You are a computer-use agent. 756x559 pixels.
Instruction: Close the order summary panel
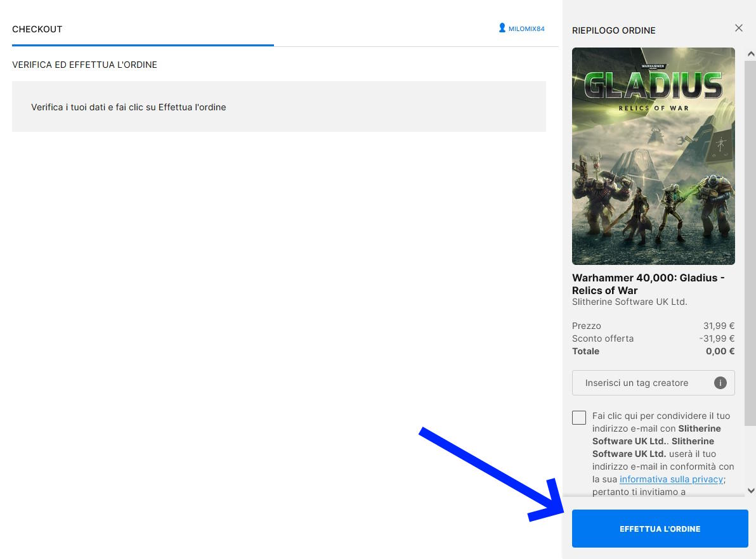pyautogui.click(x=738, y=28)
